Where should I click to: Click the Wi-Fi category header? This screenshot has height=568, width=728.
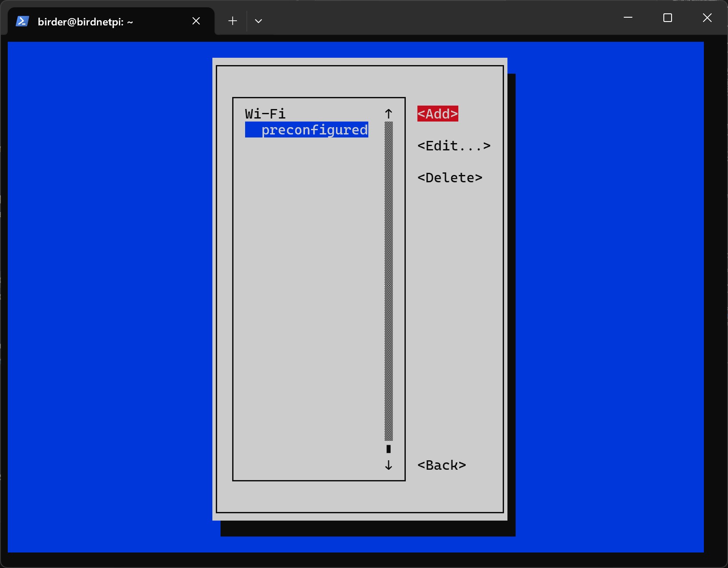(x=265, y=114)
